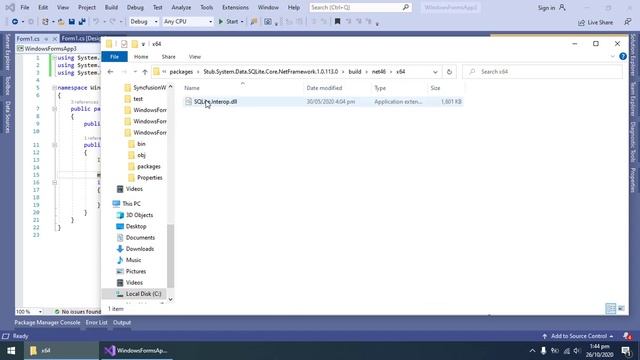Select Local Disk (C:) in navigation pane

point(143,294)
